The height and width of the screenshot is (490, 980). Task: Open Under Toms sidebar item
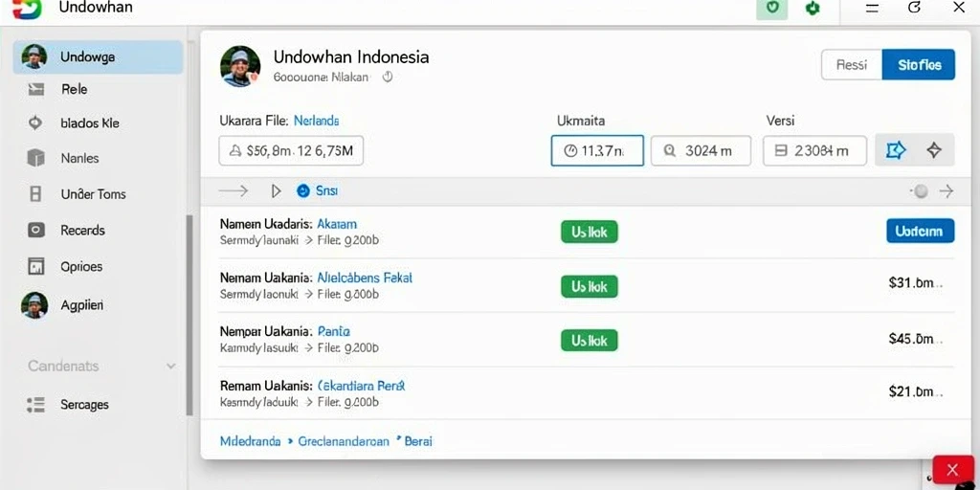tap(93, 194)
